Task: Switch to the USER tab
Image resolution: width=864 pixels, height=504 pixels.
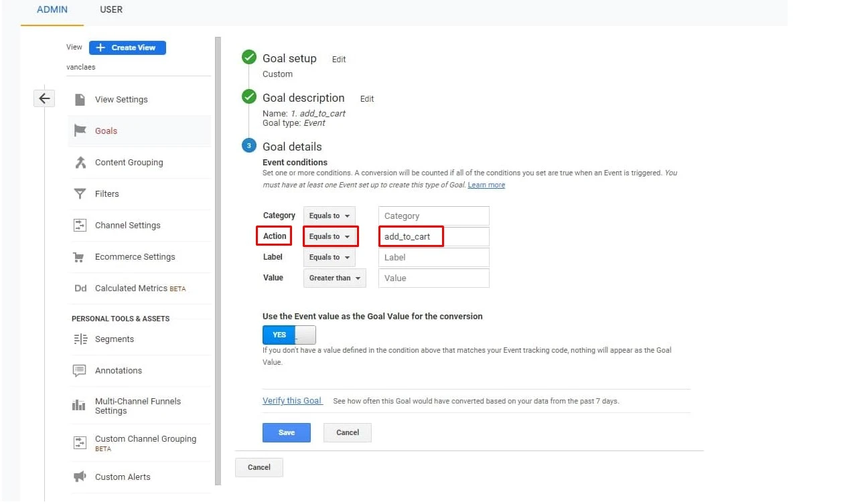Action: pos(111,9)
